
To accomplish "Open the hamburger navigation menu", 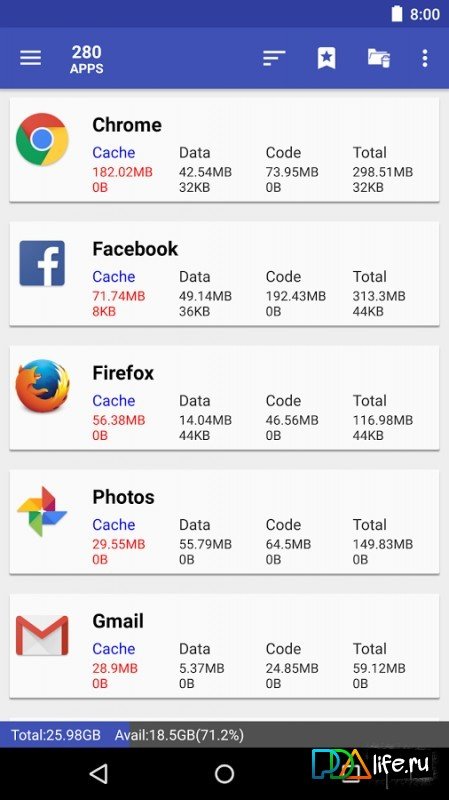I will [30, 58].
